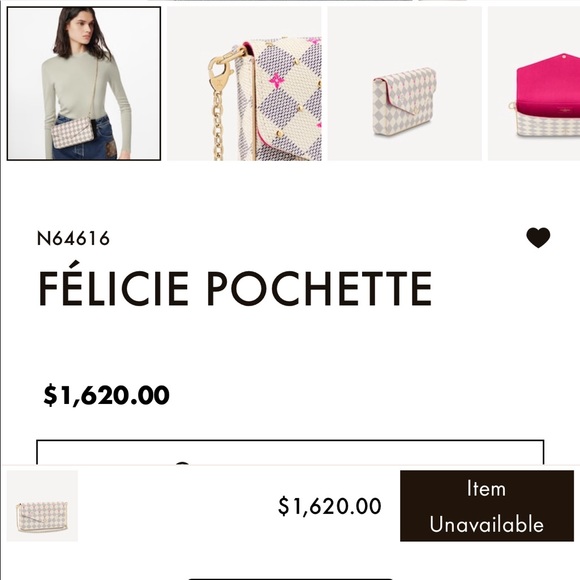The image size is (580, 580).
Task: Show the open flap pink interior image
Action: coord(534,84)
